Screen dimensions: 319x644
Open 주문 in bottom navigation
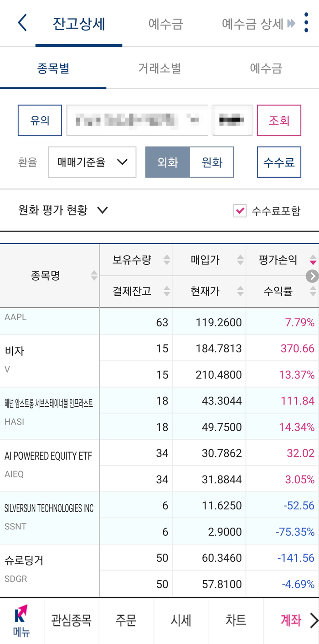click(x=126, y=621)
